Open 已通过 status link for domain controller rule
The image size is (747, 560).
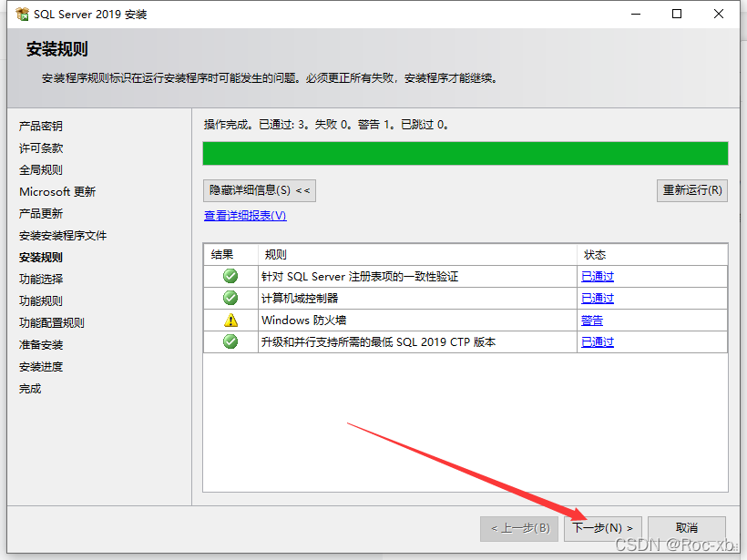[597, 299]
